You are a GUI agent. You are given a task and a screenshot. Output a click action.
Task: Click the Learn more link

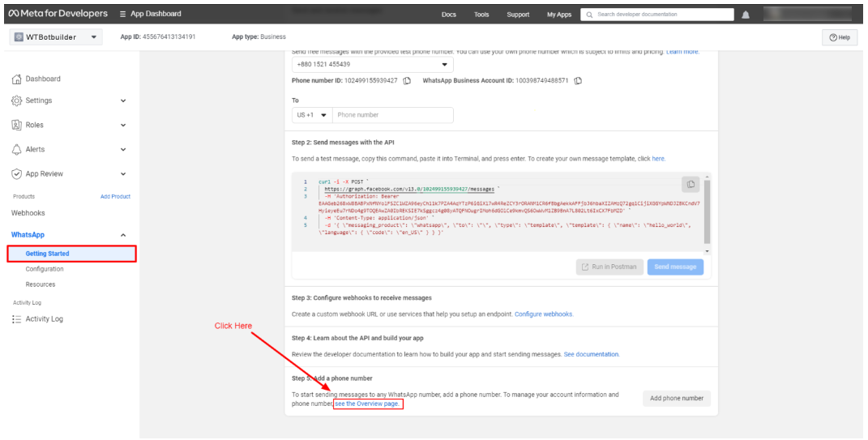(682, 52)
